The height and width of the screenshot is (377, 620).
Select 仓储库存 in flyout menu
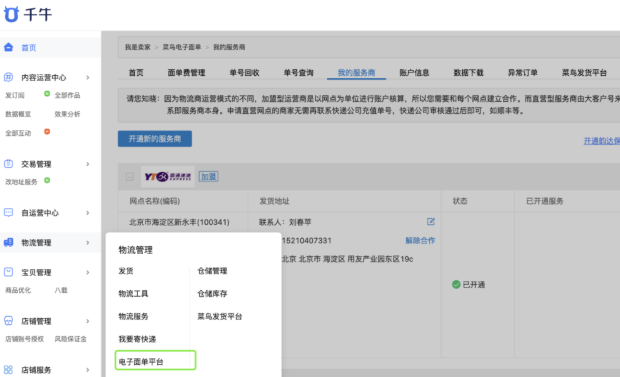point(212,294)
